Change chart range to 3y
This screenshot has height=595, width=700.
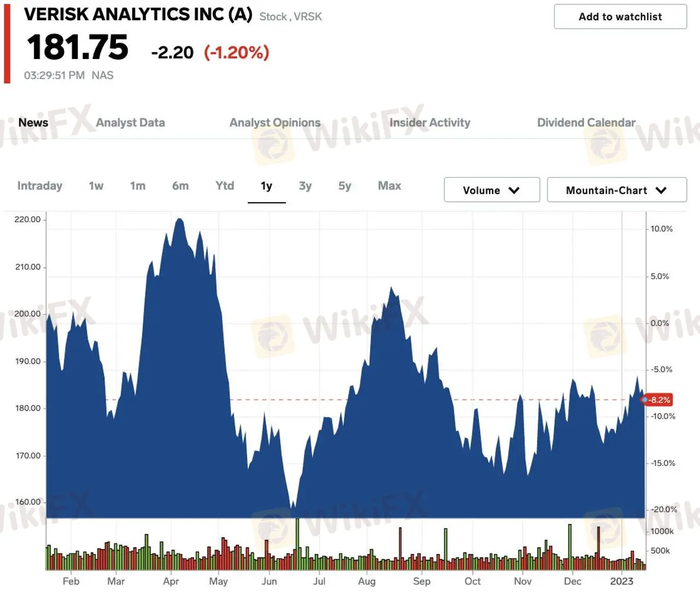(x=305, y=186)
